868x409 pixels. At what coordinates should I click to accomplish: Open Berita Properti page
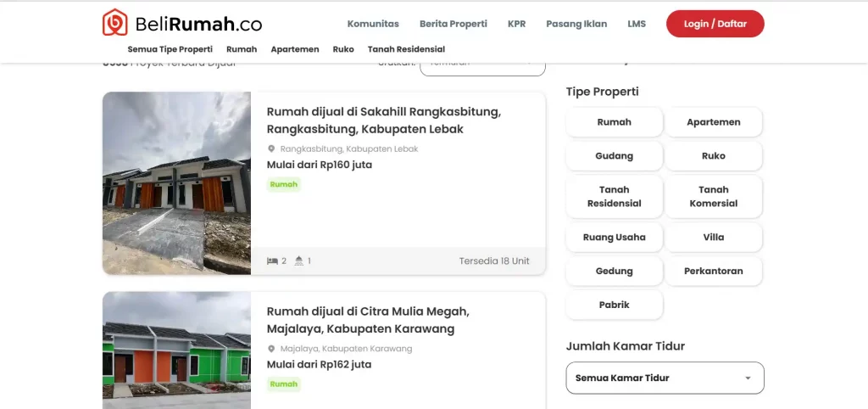pyautogui.click(x=453, y=24)
